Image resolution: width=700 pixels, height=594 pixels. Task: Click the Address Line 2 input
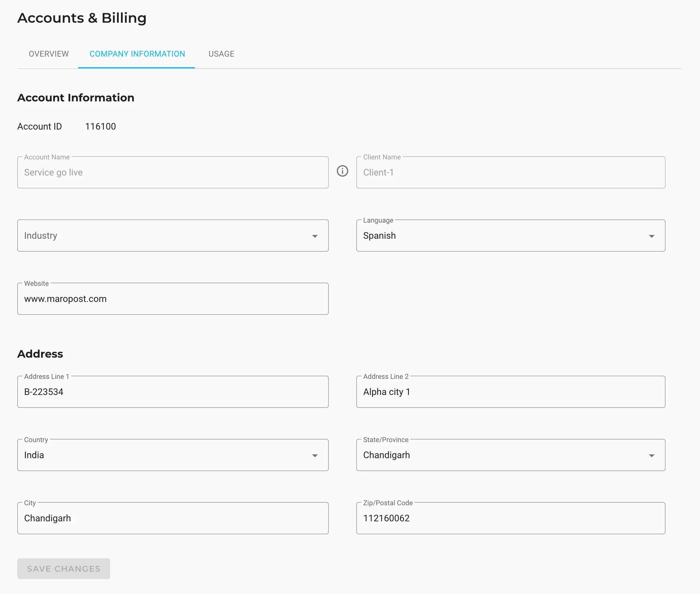(x=510, y=392)
